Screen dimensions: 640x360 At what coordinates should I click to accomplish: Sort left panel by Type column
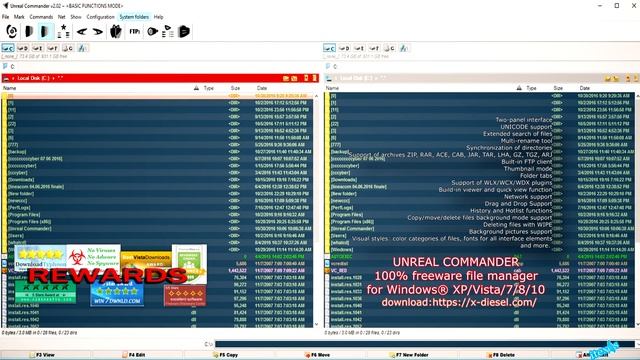point(209,88)
